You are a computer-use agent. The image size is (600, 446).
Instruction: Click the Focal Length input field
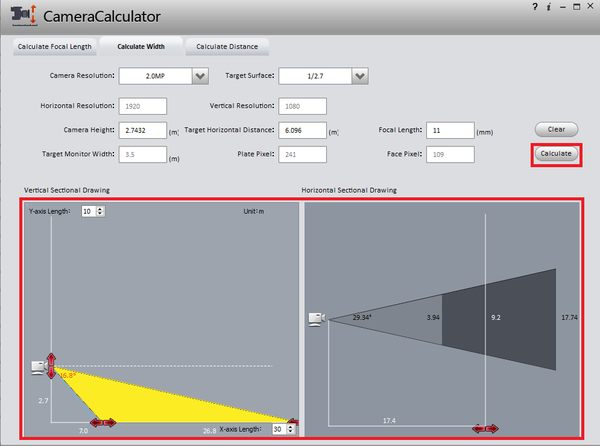tap(450, 130)
